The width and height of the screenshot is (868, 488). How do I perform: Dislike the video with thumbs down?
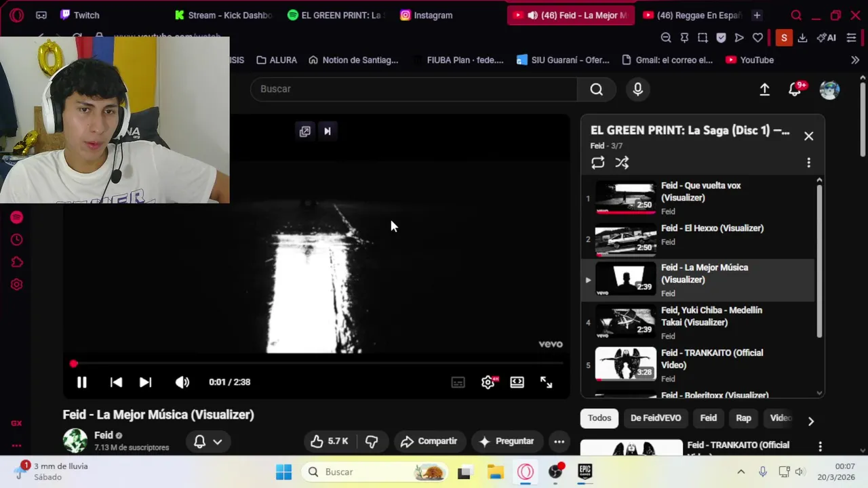tap(372, 441)
